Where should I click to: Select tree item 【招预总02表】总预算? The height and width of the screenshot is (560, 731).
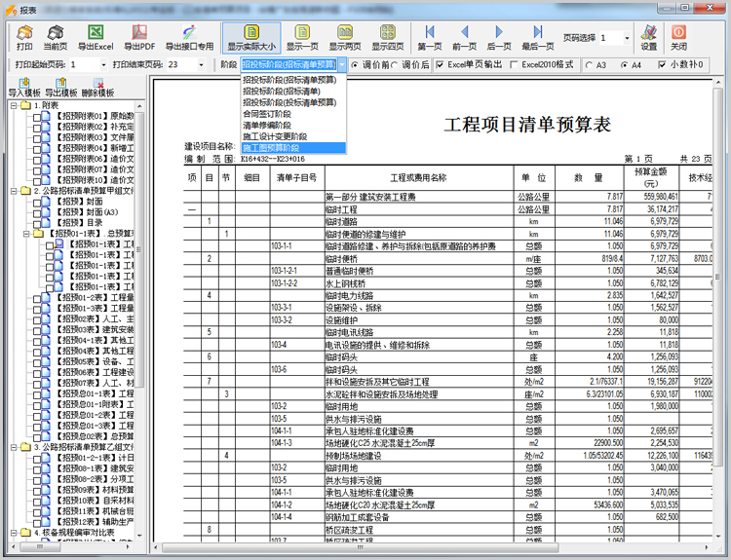click(95, 436)
